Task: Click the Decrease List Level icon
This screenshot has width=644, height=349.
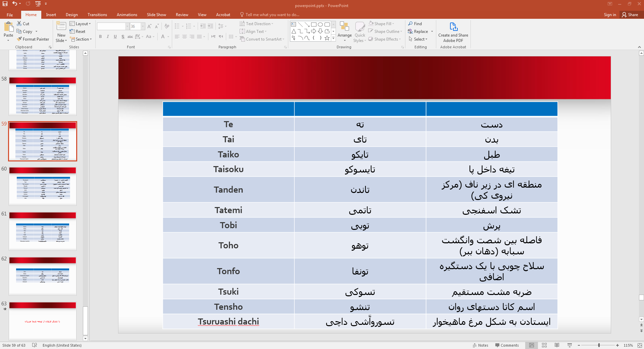Action: click(x=203, y=26)
